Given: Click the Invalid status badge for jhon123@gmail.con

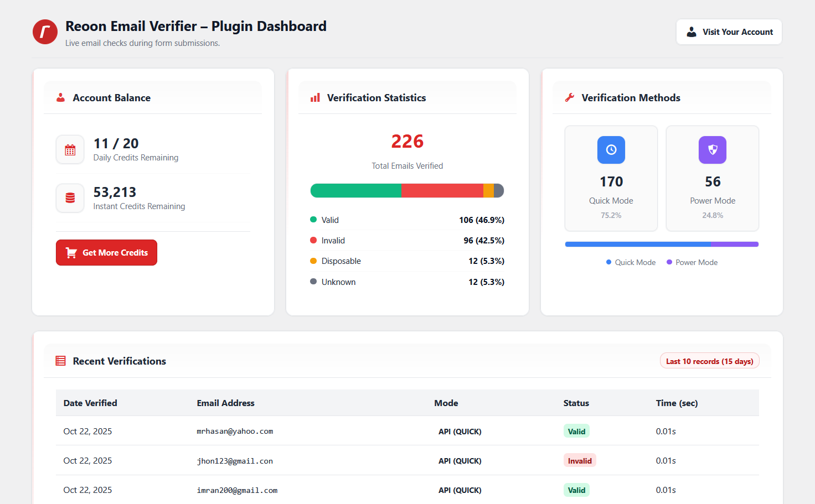Looking at the screenshot, I should point(579,461).
